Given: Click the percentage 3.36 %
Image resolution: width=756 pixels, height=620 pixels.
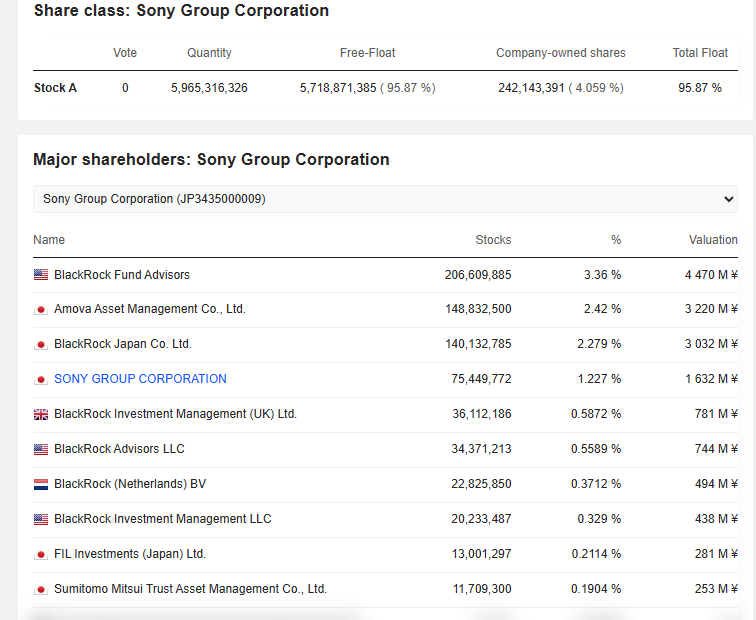Looking at the screenshot, I should (x=602, y=275).
